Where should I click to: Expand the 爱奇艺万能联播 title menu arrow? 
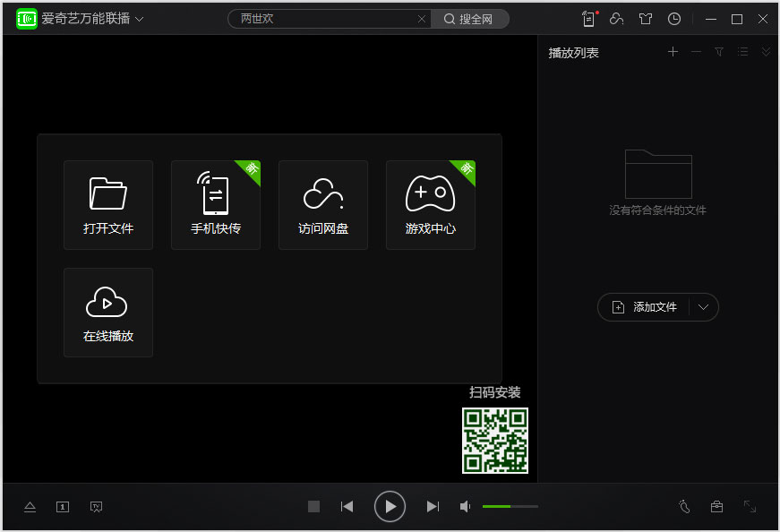tap(139, 19)
